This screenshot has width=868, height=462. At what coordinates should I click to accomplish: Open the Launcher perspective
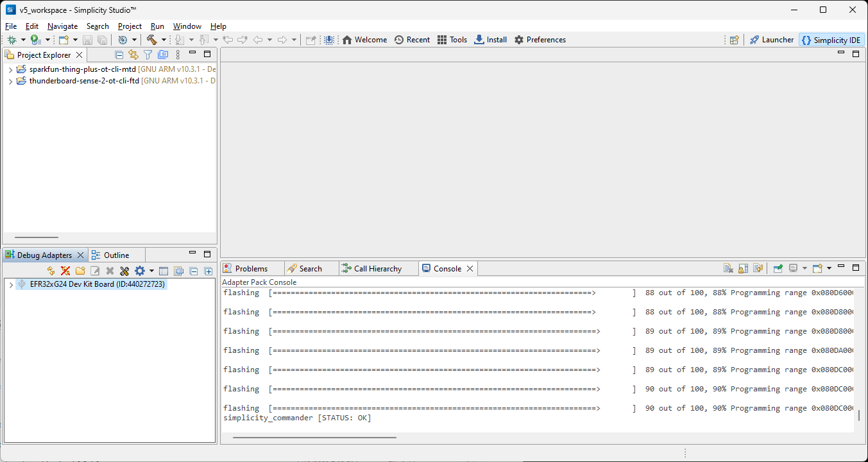(x=771, y=39)
